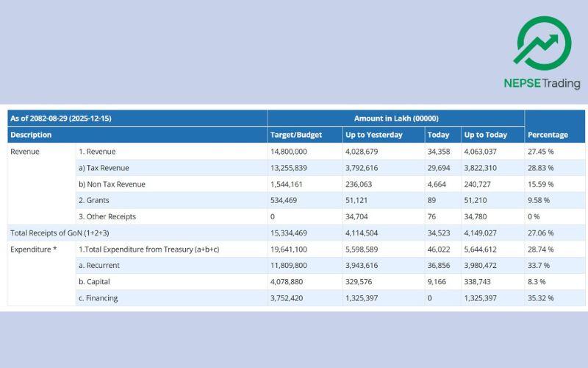Viewport: 588px width, 368px height.
Task: Click the NEPSE Trading brand name text
Action: [x=542, y=83]
